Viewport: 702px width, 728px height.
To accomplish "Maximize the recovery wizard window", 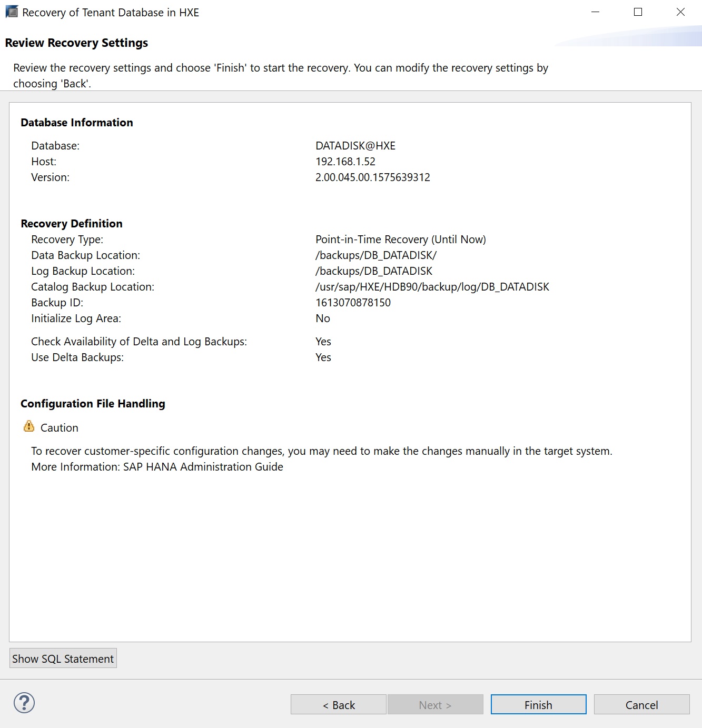I will (x=638, y=12).
